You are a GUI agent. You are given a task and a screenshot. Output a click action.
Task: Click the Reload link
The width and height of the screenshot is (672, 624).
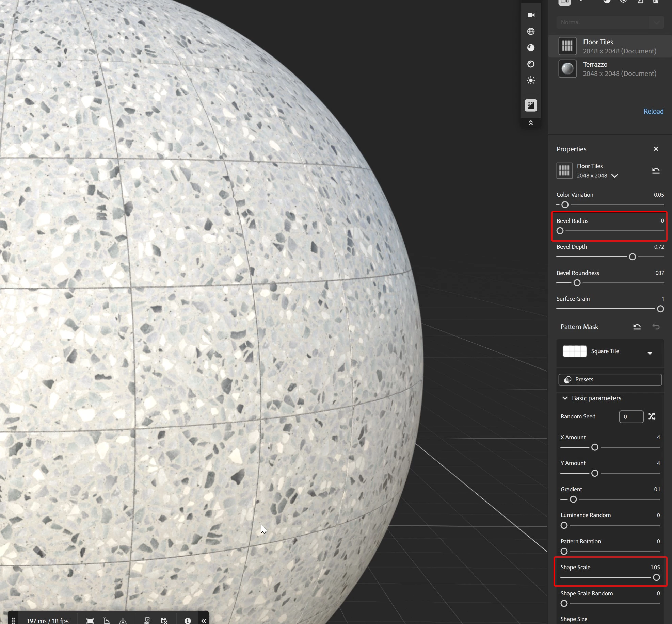[x=653, y=111]
